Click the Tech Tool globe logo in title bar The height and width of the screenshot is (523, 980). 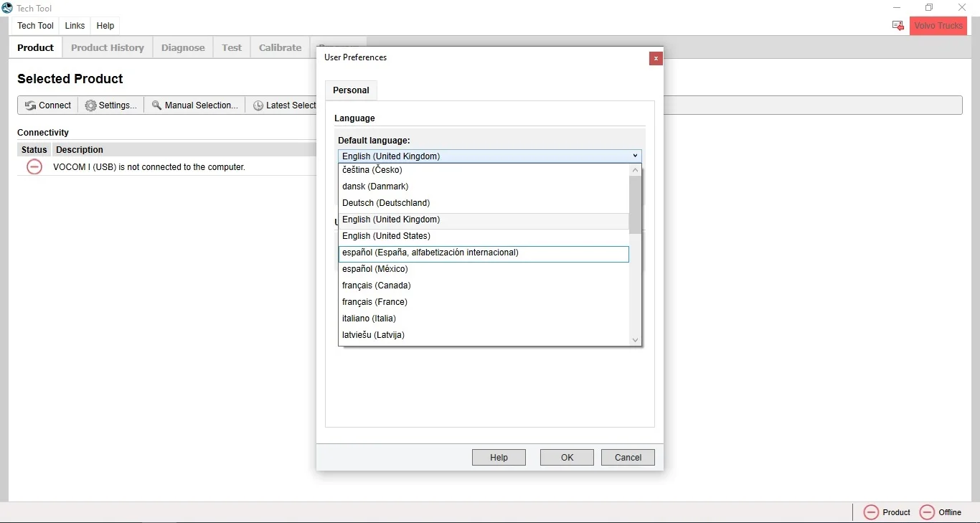7,8
